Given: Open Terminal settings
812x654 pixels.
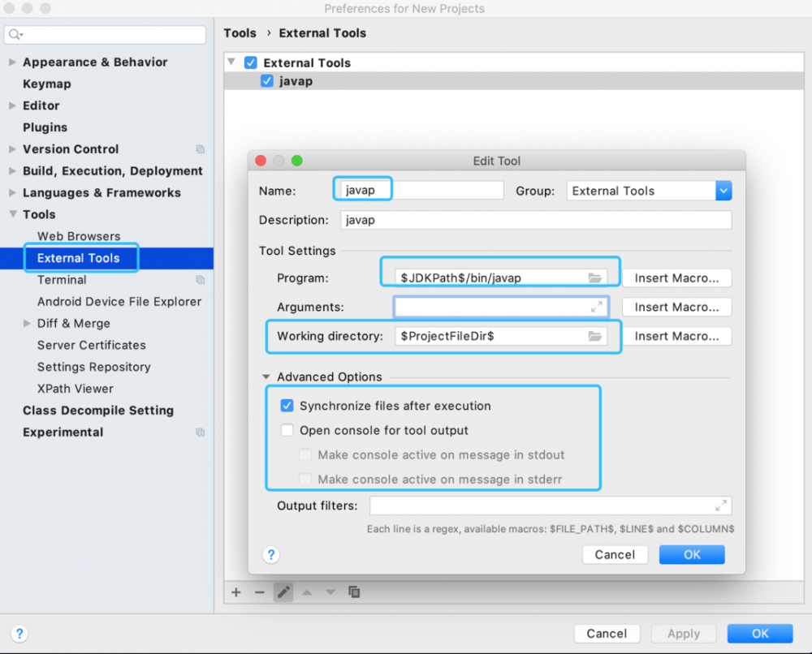Looking at the screenshot, I should pyautogui.click(x=62, y=280).
